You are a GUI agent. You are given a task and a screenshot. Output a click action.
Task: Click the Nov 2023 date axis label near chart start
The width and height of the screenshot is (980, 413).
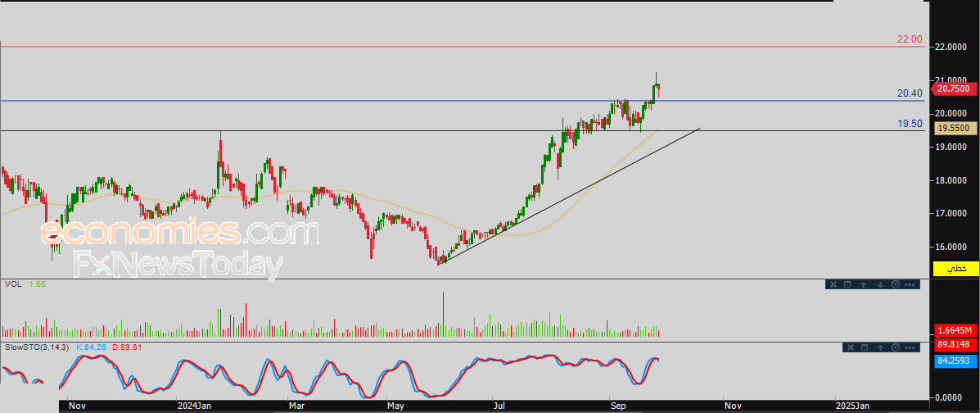pyautogui.click(x=76, y=406)
